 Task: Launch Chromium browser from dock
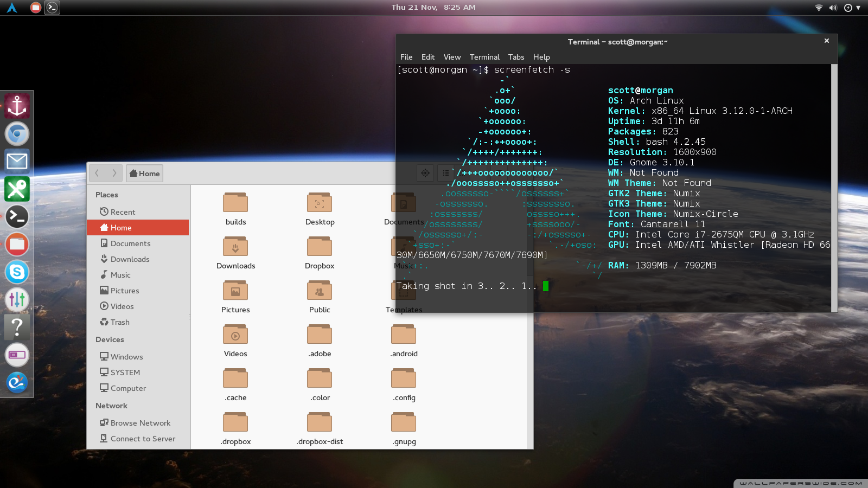click(x=17, y=134)
